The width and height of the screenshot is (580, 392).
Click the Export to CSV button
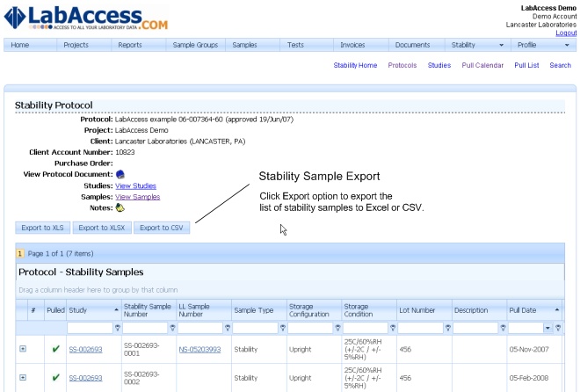(x=162, y=228)
